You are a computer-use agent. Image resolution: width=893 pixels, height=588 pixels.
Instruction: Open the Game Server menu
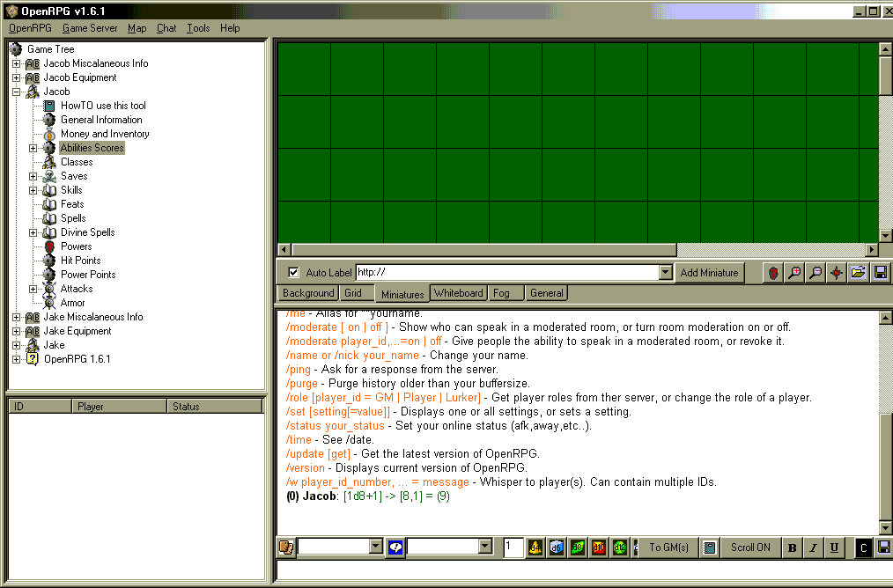coord(90,28)
